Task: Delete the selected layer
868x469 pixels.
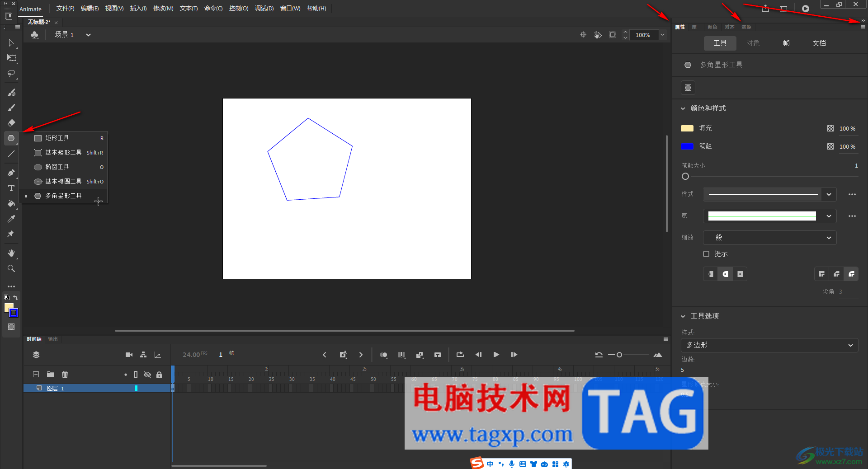Action: point(65,375)
